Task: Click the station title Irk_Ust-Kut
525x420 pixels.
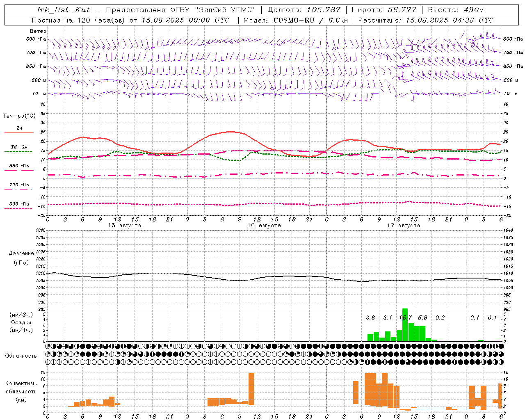Action: coord(64,10)
